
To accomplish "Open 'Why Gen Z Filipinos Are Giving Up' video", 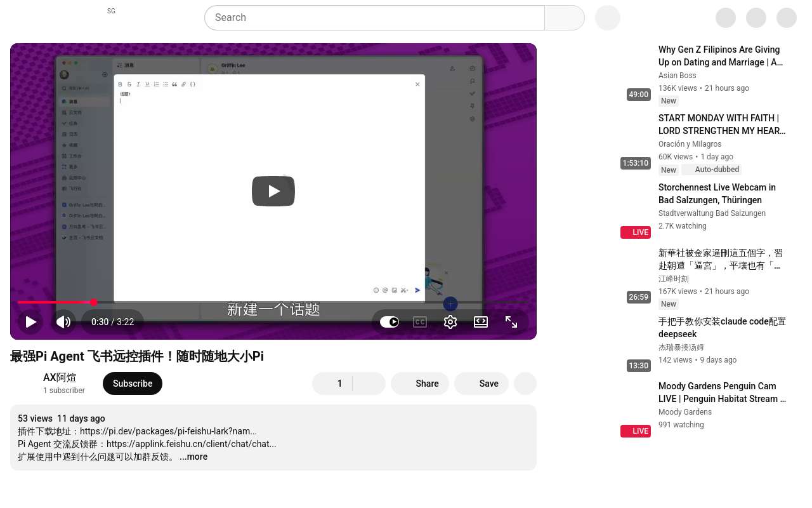I will (x=721, y=56).
